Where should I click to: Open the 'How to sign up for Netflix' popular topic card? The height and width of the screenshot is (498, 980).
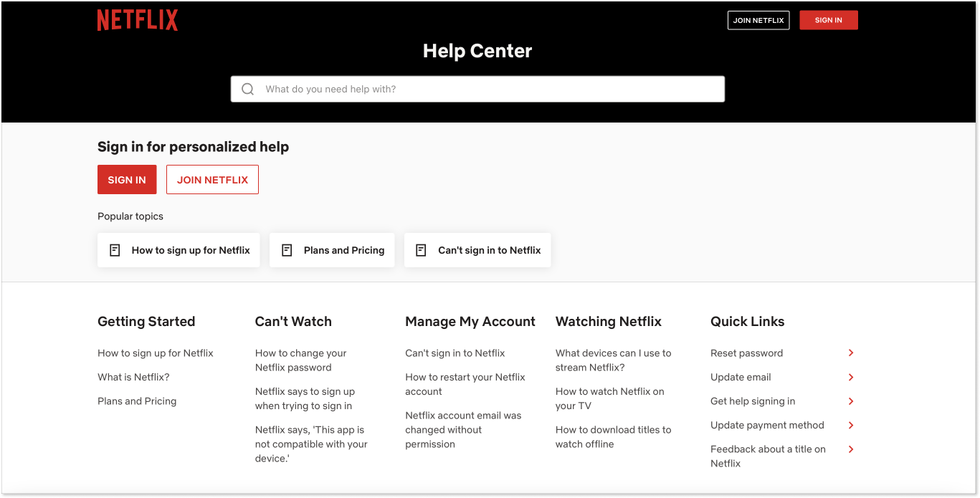[179, 250]
